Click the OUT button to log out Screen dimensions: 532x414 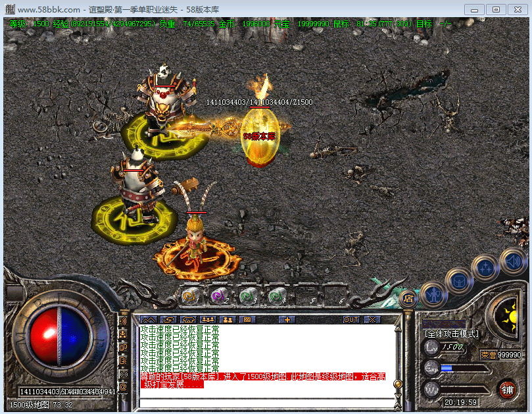[351, 320]
